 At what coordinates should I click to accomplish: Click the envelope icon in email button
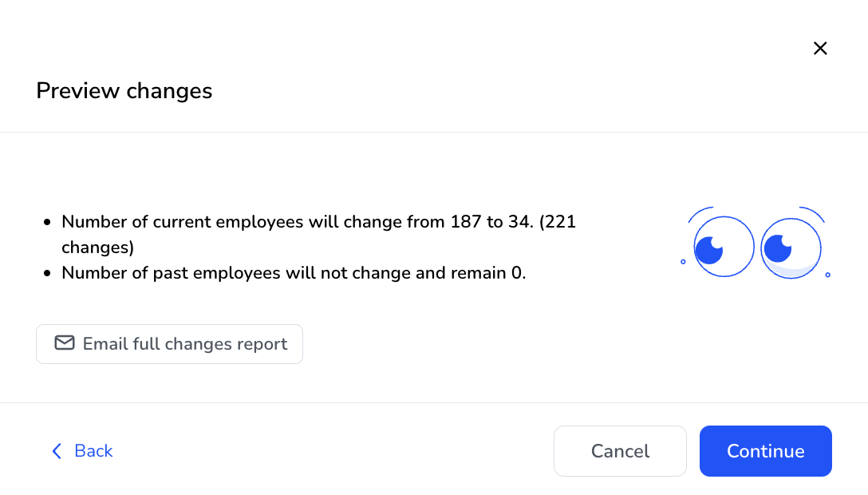tap(64, 343)
